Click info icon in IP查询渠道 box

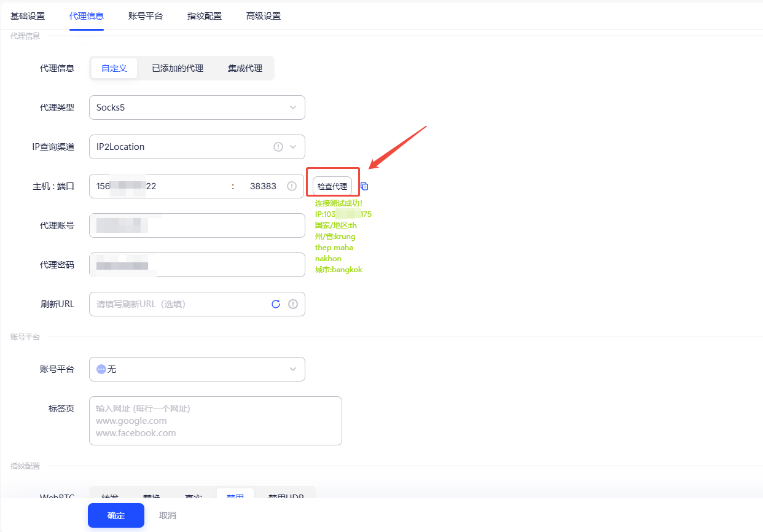point(278,147)
